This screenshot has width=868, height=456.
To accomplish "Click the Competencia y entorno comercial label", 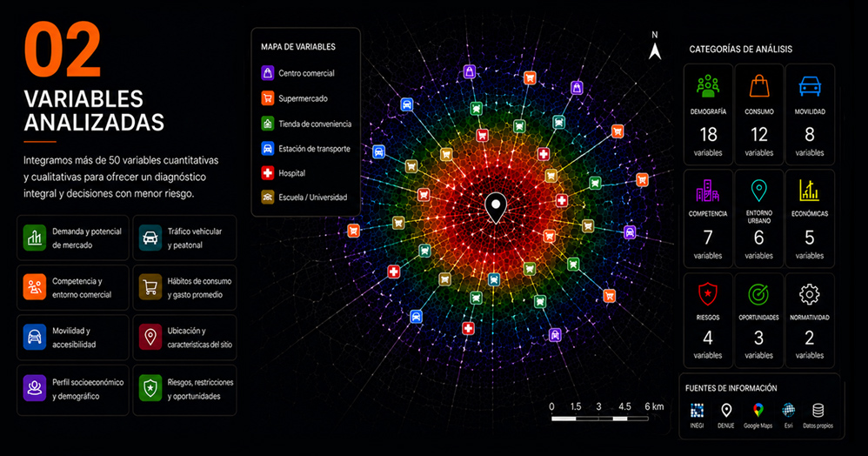I will click(x=82, y=288).
